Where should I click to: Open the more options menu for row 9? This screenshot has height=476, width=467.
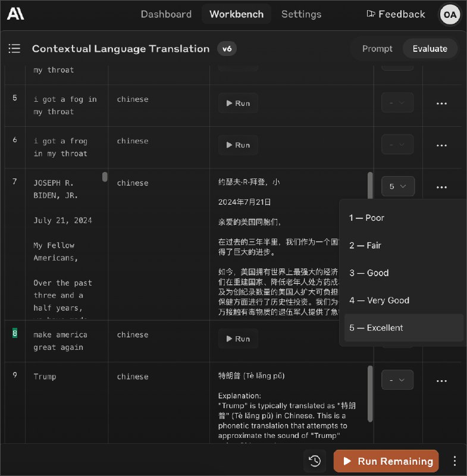pos(441,381)
